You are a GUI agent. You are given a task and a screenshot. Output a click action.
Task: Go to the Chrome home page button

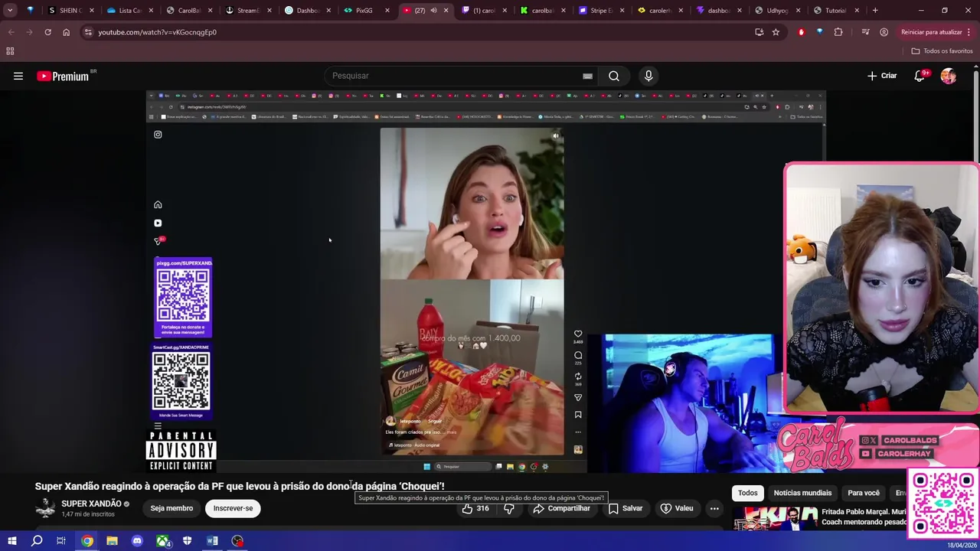tap(66, 32)
